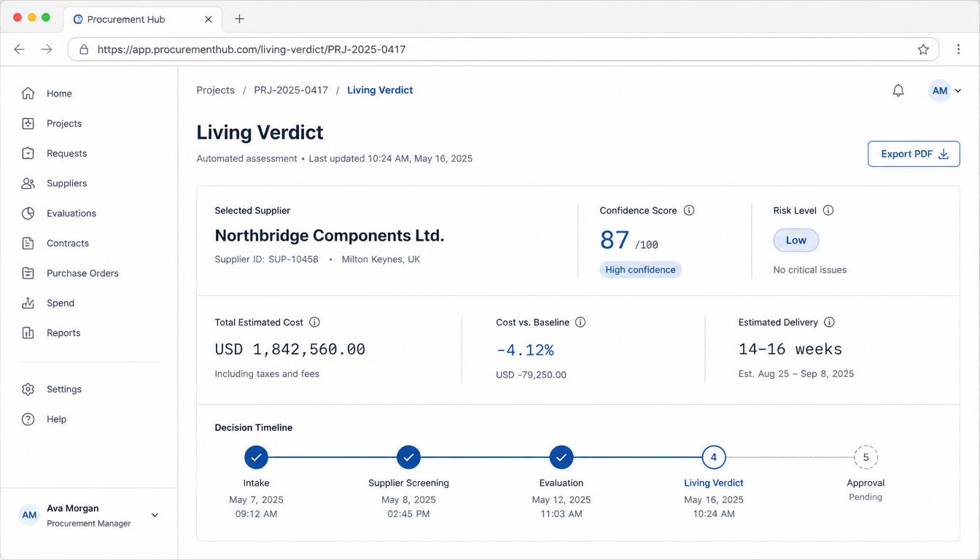980x560 pixels.
Task: Click the Contracts document icon
Action: (x=28, y=243)
